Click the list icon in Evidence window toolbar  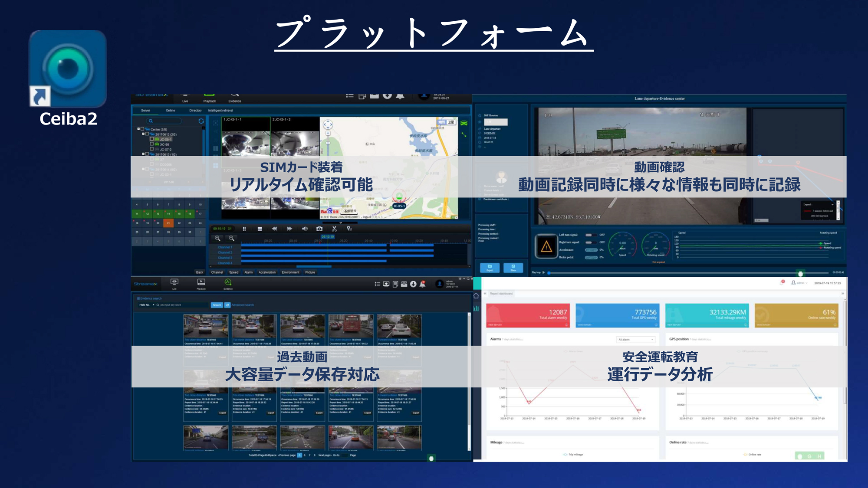pyautogui.click(x=377, y=284)
